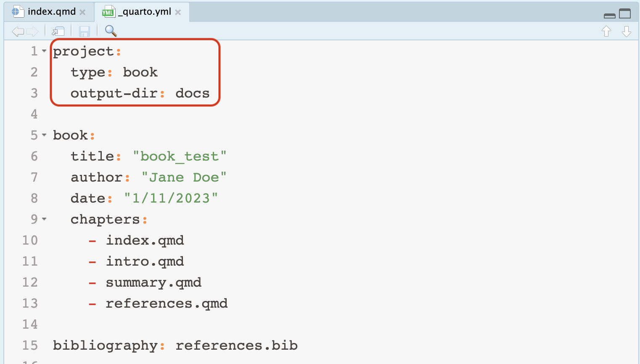Open find and replace magnifier icon
This screenshot has width=640, height=364.
pyautogui.click(x=111, y=31)
